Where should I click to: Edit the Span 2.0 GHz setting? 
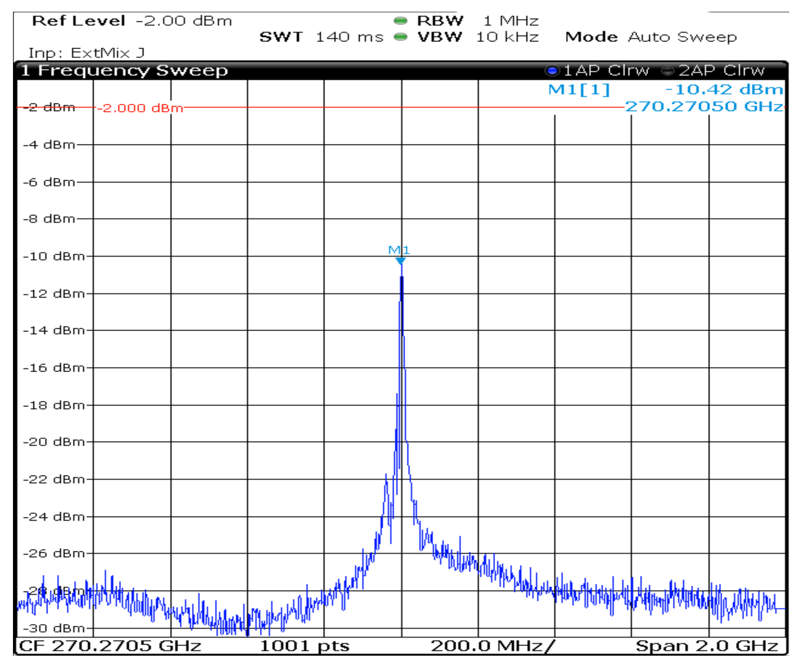pos(706,646)
